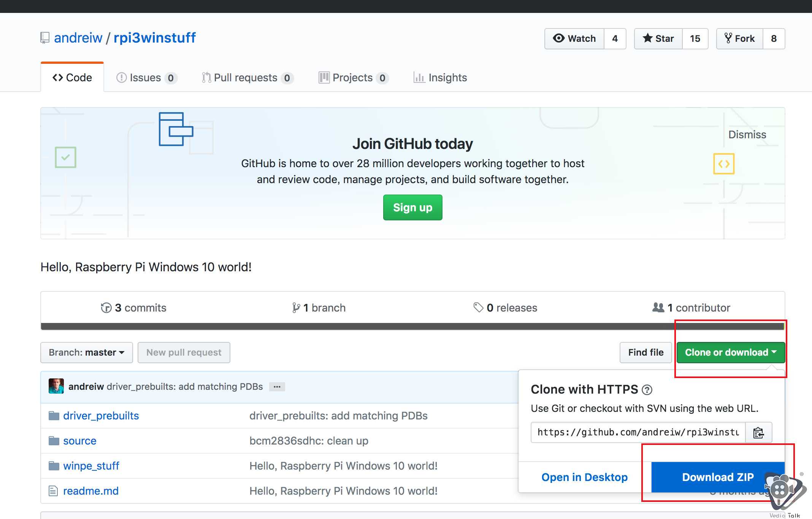
Task: Click the Find file button
Action: pyautogui.click(x=646, y=353)
